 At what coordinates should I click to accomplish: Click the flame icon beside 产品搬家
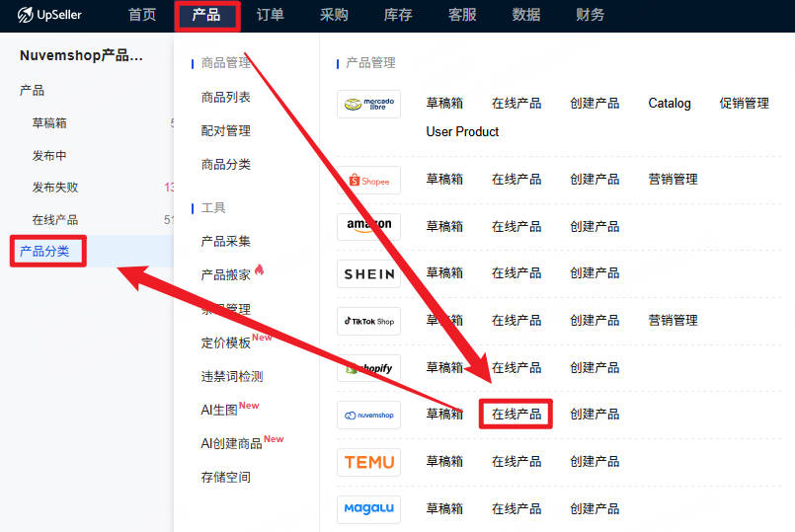259,269
